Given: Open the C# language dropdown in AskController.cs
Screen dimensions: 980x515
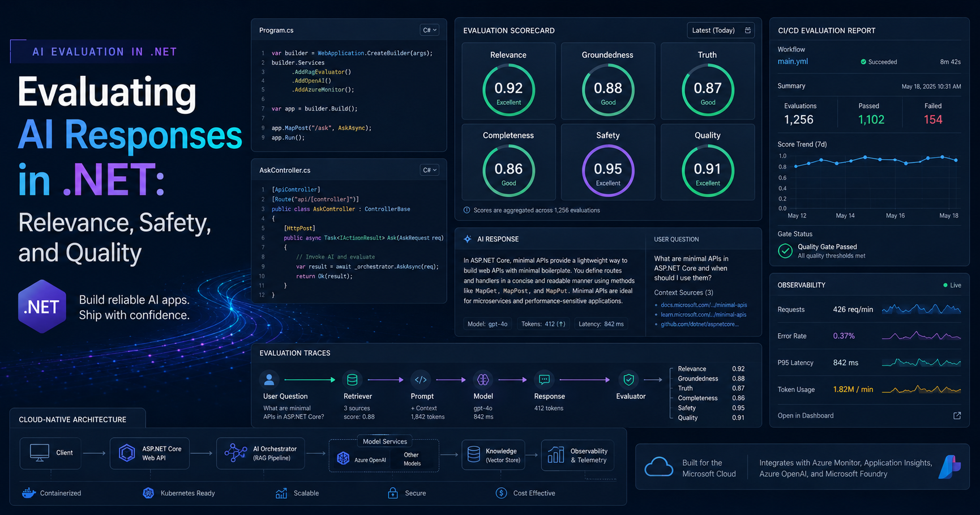Looking at the screenshot, I should 430,170.
